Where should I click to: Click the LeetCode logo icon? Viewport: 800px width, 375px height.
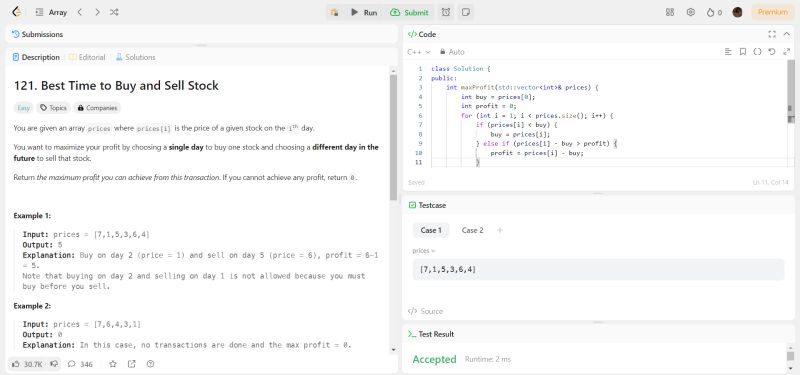click(x=16, y=12)
